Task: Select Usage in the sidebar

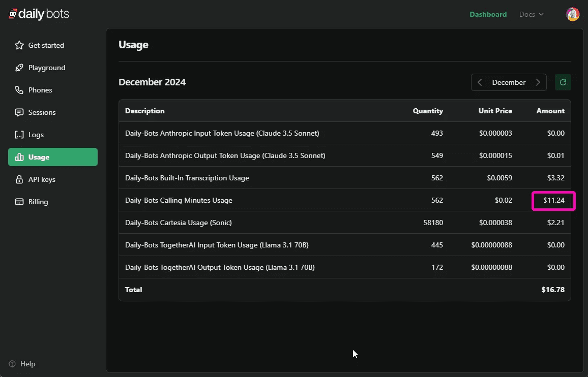Action: point(53,157)
